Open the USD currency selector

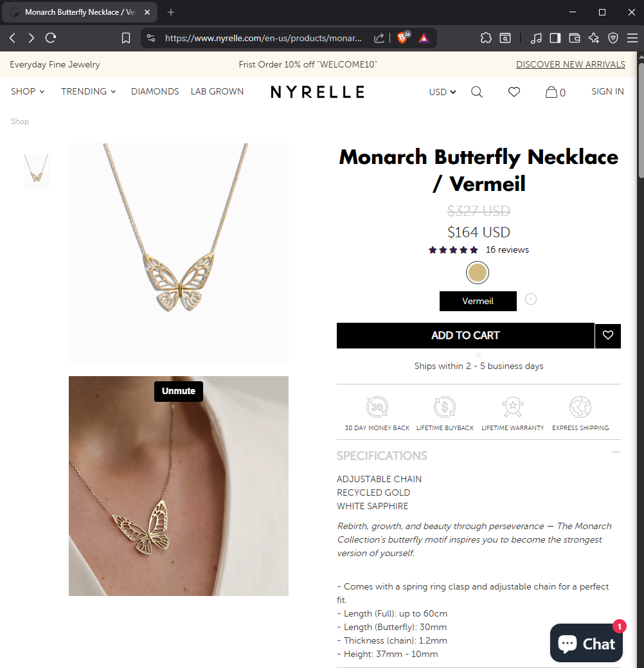(443, 92)
